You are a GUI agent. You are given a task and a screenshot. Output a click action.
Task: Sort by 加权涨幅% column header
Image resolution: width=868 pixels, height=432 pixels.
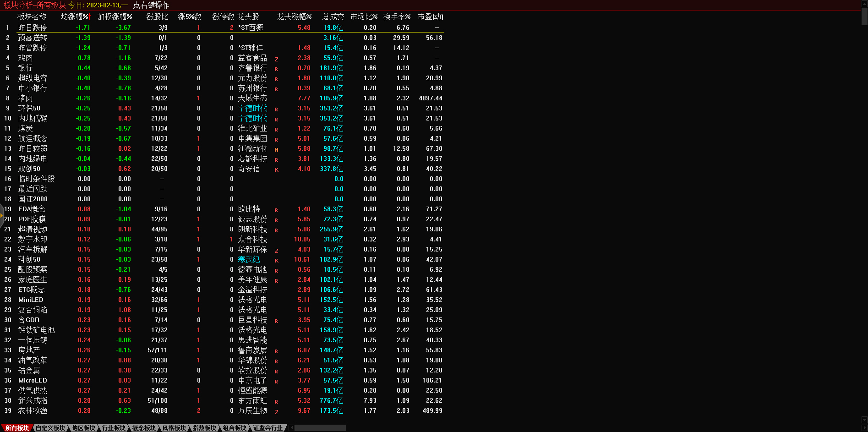pyautogui.click(x=115, y=16)
